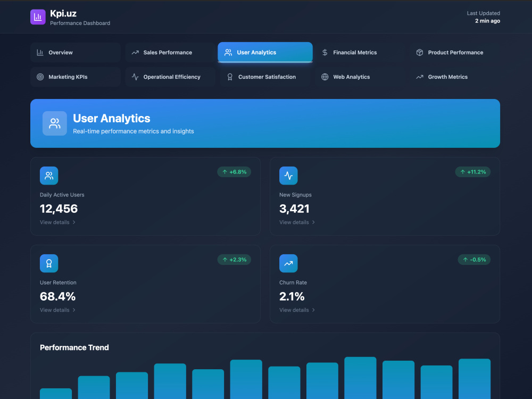Click the 'Performance Dashboard' subtitle
The height and width of the screenshot is (399, 532).
[80, 23]
